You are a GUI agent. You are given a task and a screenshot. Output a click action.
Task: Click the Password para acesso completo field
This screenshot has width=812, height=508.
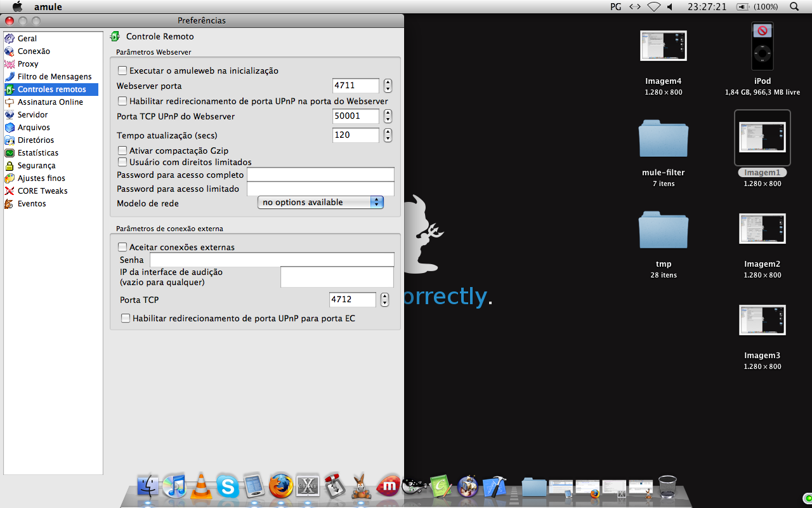click(x=320, y=175)
